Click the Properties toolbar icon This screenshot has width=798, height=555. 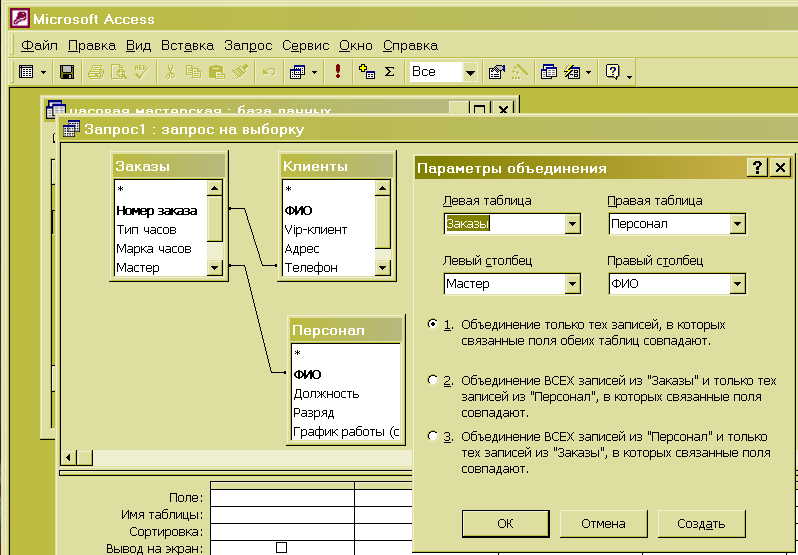(497, 72)
